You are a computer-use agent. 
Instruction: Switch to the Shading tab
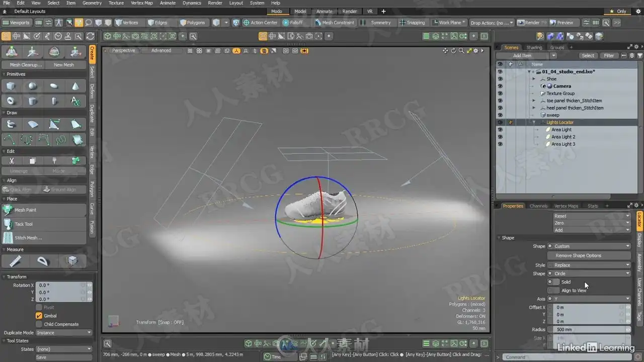click(x=534, y=48)
